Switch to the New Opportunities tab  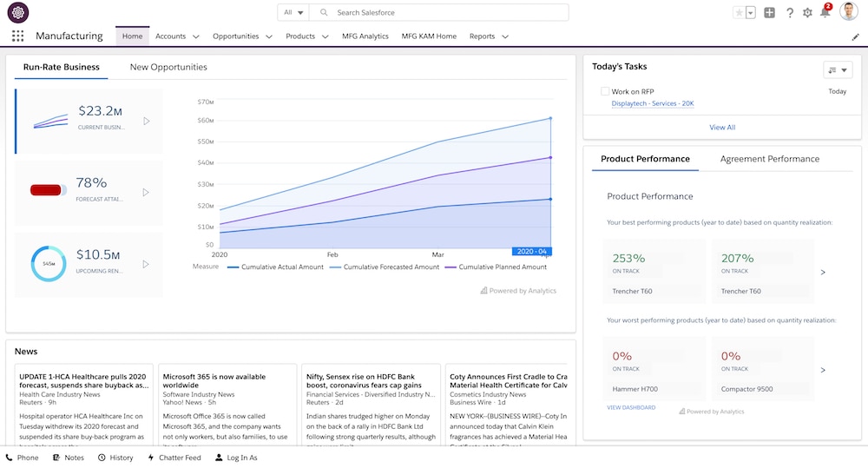[x=168, y=67]
